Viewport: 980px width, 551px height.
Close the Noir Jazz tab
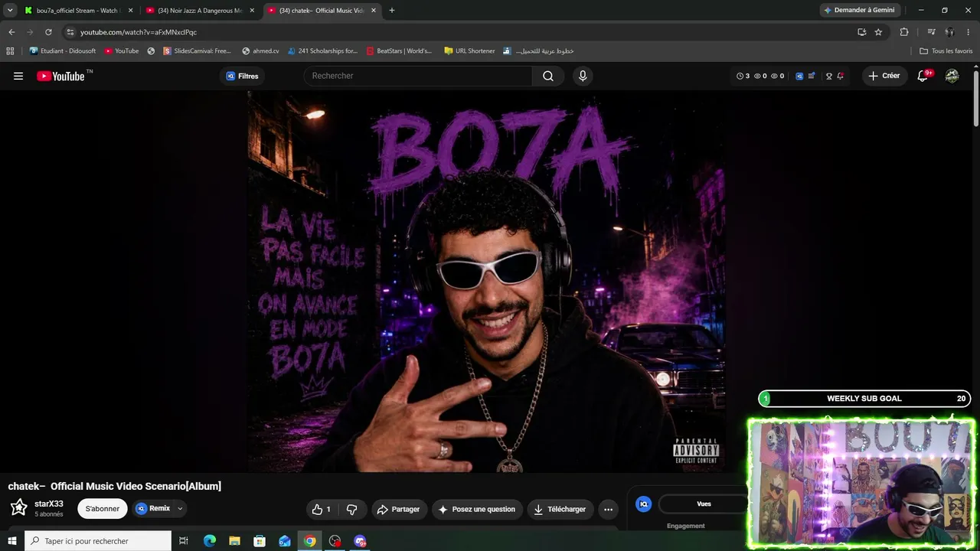coord(252,11)
